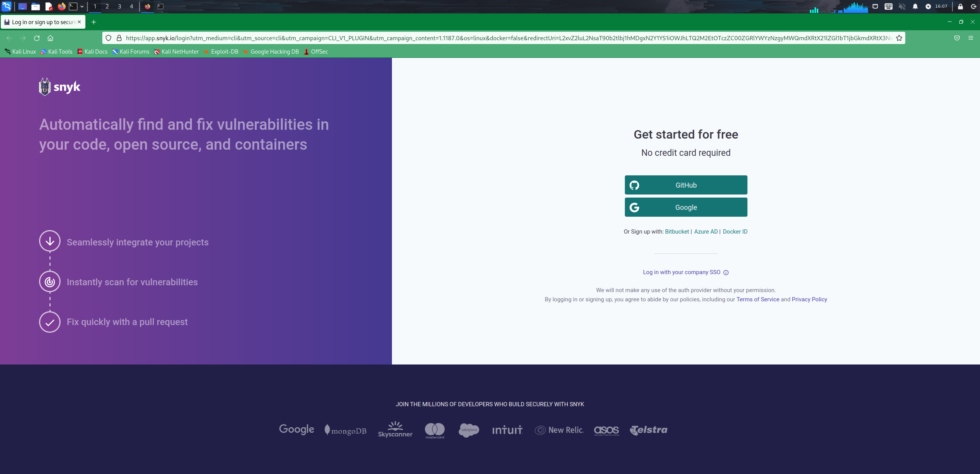
Task: Save page to Pocket
Action: point(957,38)
